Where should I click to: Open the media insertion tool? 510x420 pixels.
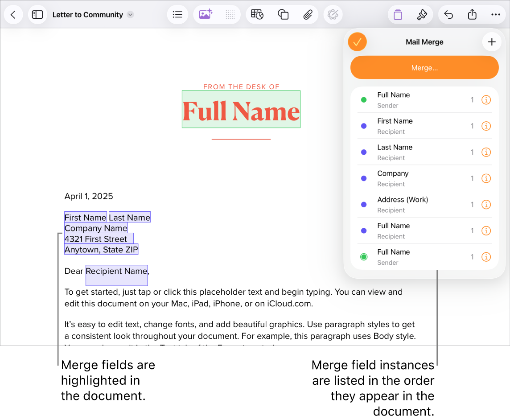205,14
